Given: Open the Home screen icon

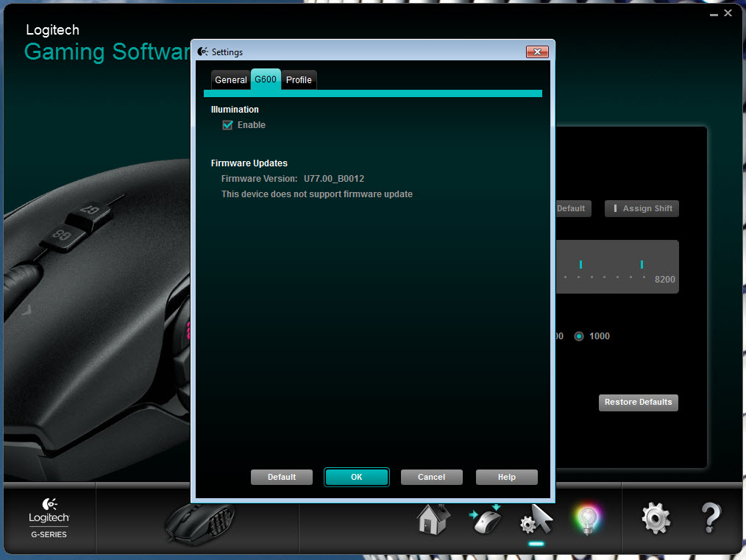Looking at the screenshot, I should (433, 519).
